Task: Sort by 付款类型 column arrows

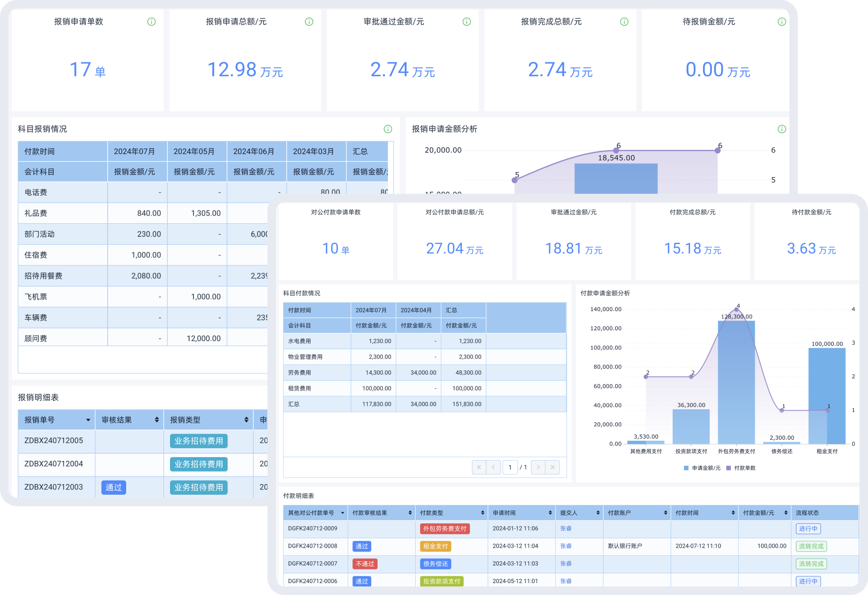Action: point(482,513)
